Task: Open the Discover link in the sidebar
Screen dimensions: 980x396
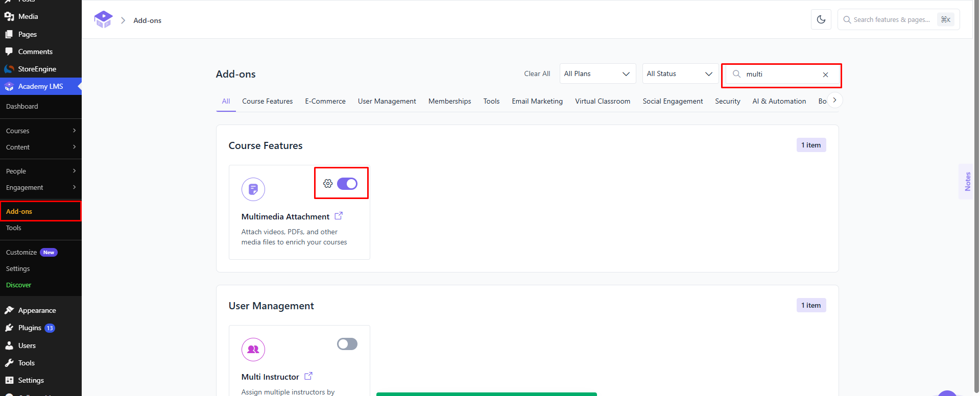Action: pos(18,285)
